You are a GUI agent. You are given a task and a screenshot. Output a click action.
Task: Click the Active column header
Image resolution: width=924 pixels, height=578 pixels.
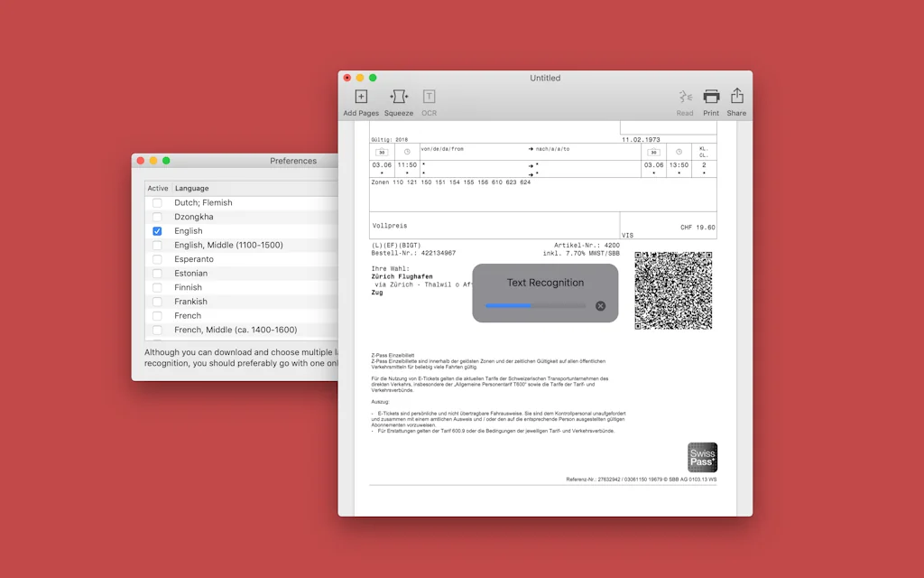(x=158, y=189)
